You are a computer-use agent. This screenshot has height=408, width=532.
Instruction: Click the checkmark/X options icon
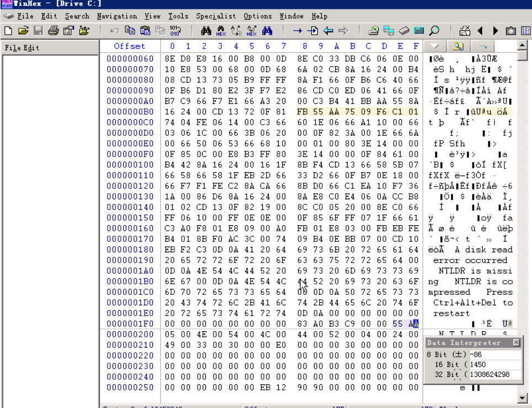click(x=465, y=31)
